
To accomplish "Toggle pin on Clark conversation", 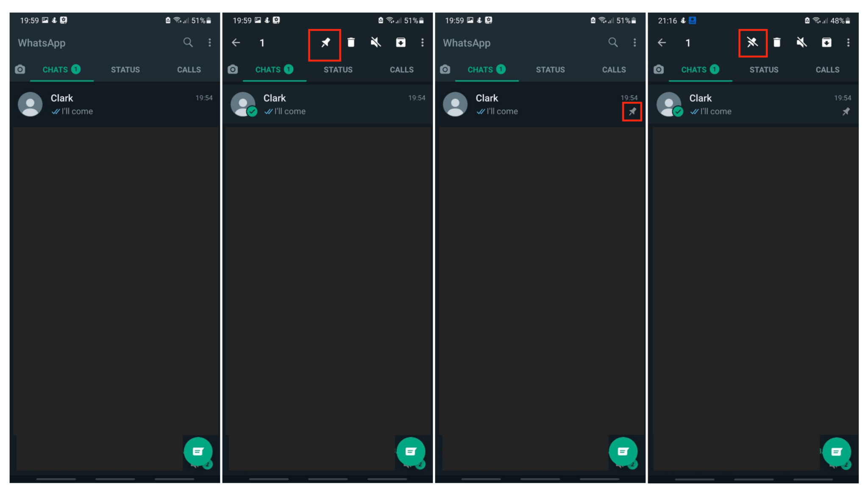I will click(x=325, y=42).
